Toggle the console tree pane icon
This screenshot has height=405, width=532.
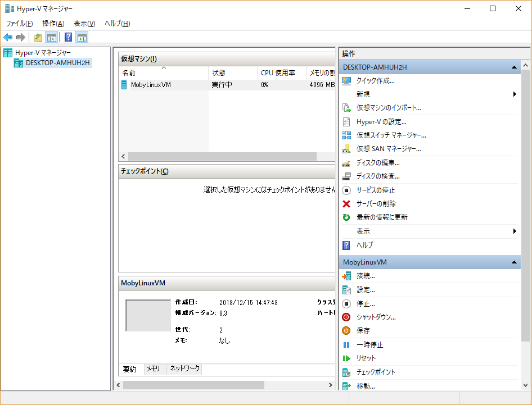pos(52,37)
